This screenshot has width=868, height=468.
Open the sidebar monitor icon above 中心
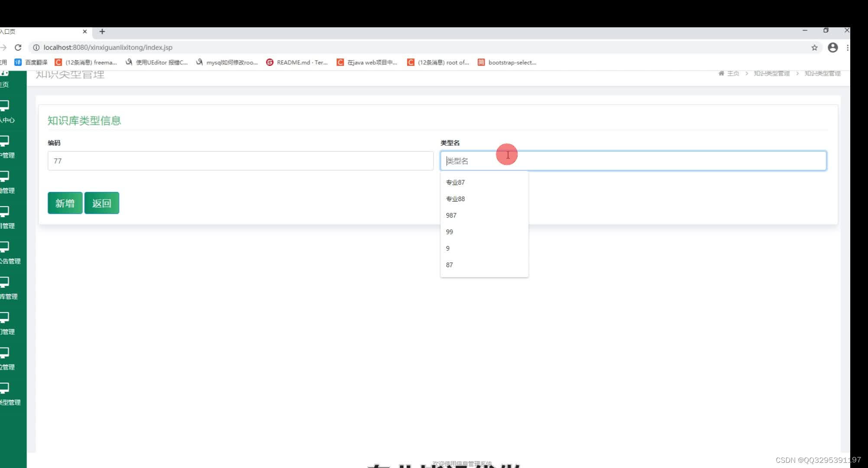coord(4,105)
